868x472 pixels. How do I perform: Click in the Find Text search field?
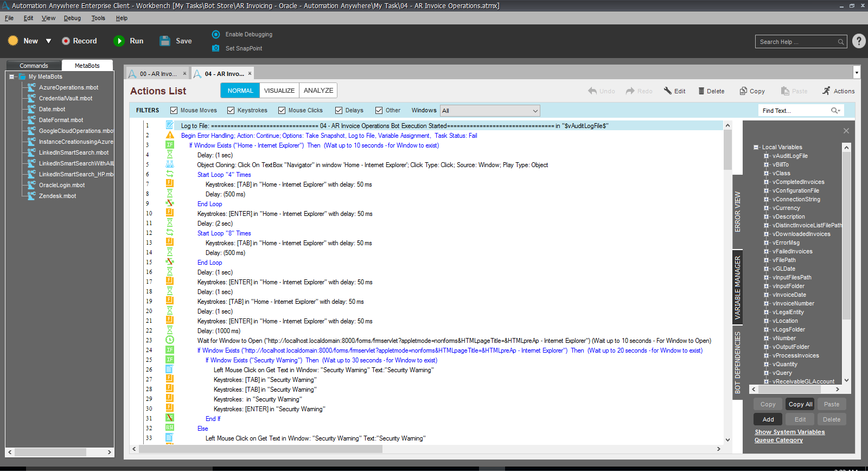[x=795, y=111]
